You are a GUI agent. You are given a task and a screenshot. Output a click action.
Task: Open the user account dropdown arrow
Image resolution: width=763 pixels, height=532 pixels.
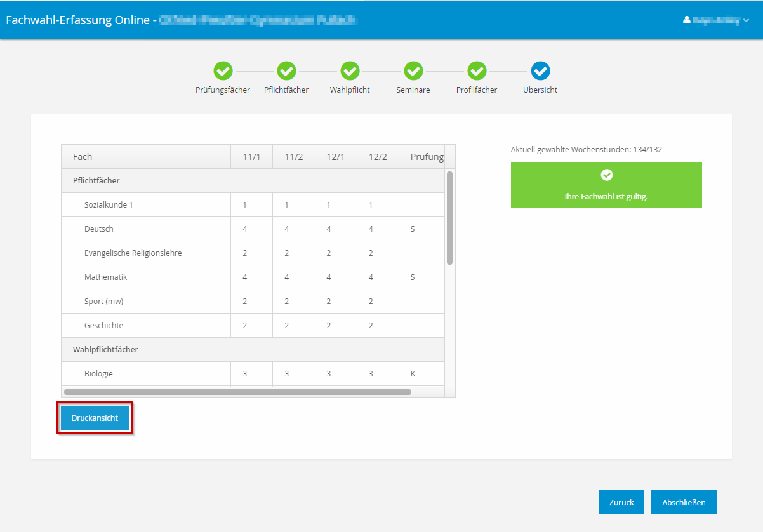(x=746, y=20)
